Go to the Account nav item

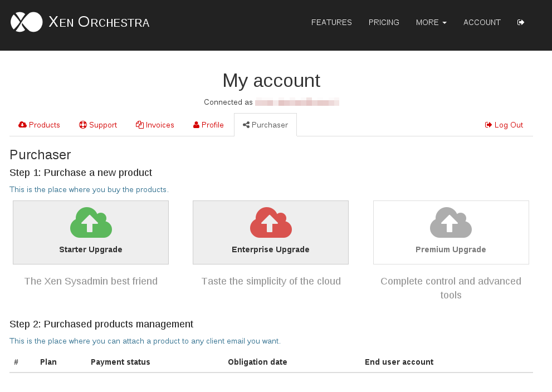[x=482, y=22]
